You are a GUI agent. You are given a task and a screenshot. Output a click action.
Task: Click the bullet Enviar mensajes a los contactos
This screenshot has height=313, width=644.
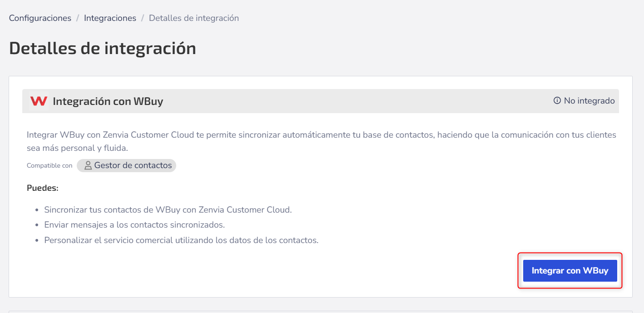[134, 225]
